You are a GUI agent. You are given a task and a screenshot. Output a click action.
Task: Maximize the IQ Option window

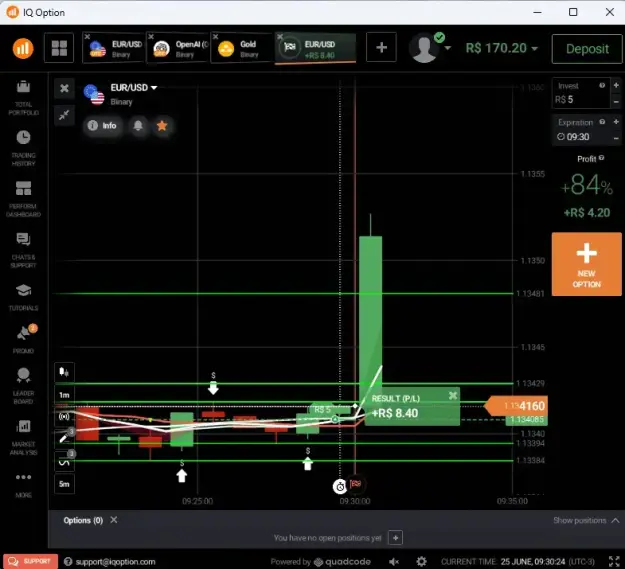[x=573, y=12]
